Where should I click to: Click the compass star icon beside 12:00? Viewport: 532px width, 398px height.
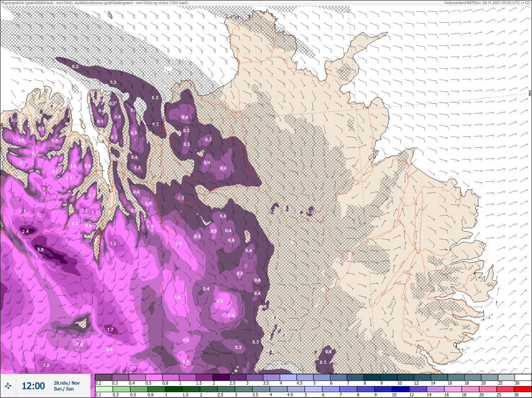pyautogui.click(x=8, y=386)
